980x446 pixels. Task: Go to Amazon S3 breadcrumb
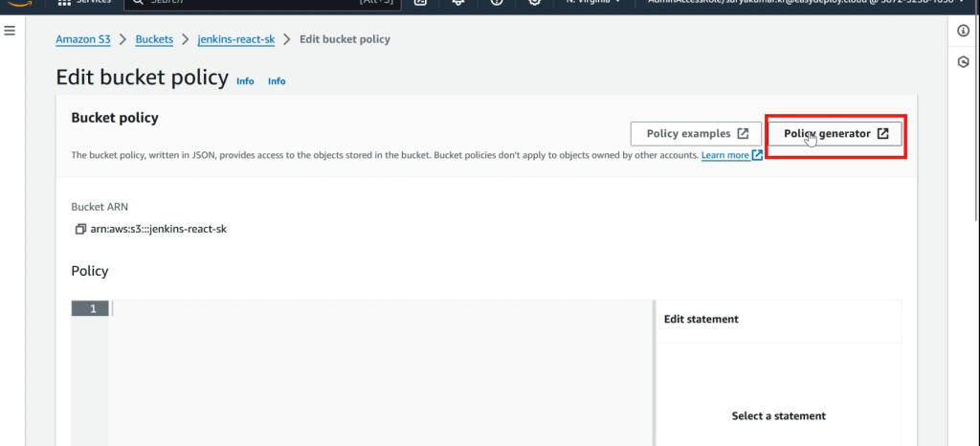[83, 39]
